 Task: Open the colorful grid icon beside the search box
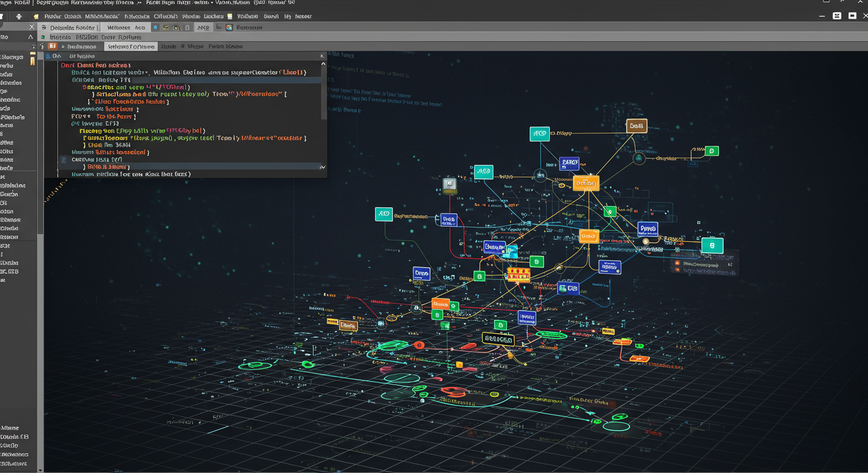coord(229,27)
